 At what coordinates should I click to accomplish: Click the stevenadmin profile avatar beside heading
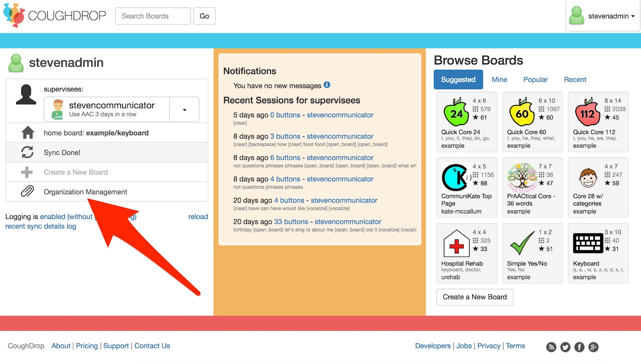(16, 63)
